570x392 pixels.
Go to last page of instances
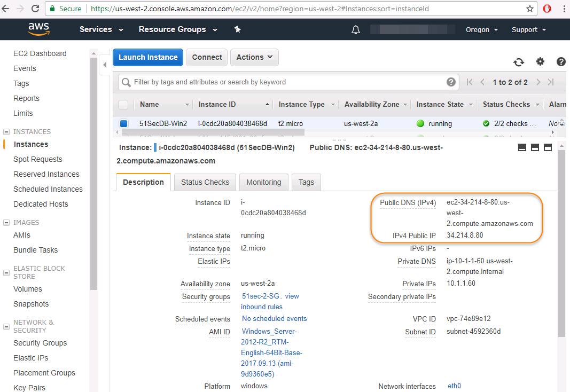(551, 82)
